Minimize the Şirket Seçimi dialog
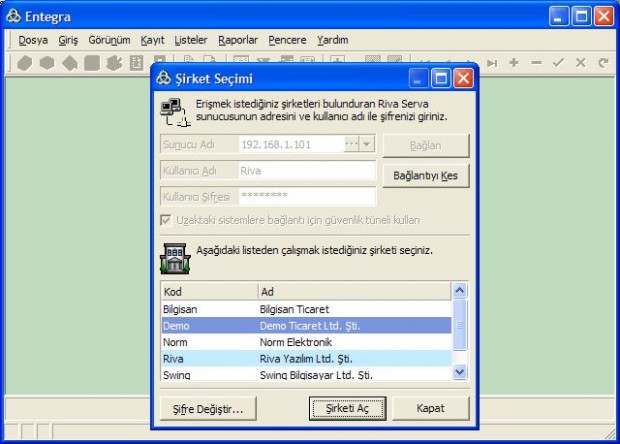Screen dimensions: 620x444 418,78
